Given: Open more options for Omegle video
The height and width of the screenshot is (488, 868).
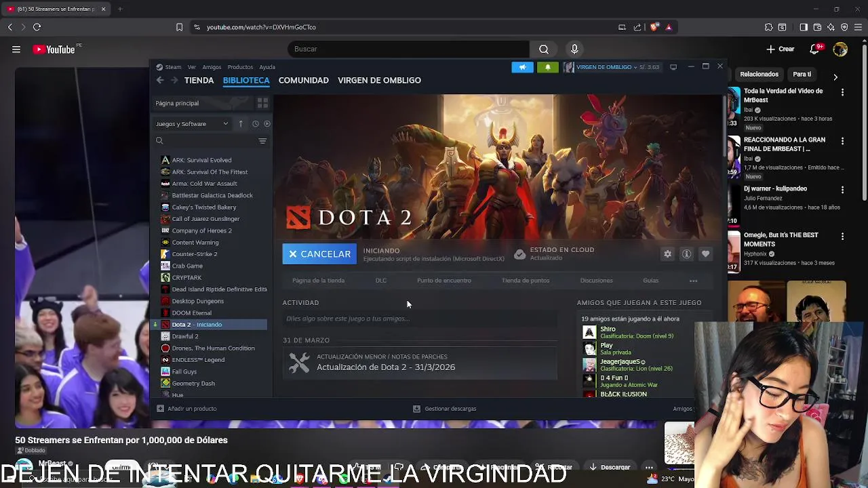Looking at the screenshot, I should (842, 237).
